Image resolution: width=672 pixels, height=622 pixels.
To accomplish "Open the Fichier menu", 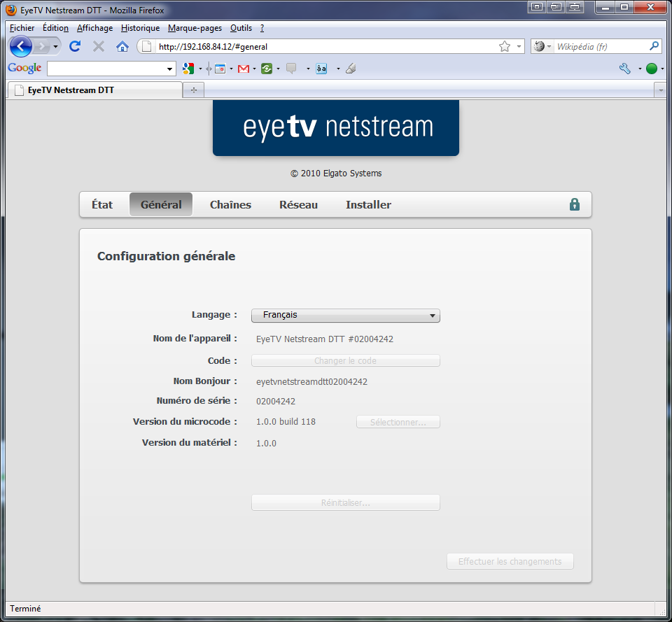I will 22,28.
